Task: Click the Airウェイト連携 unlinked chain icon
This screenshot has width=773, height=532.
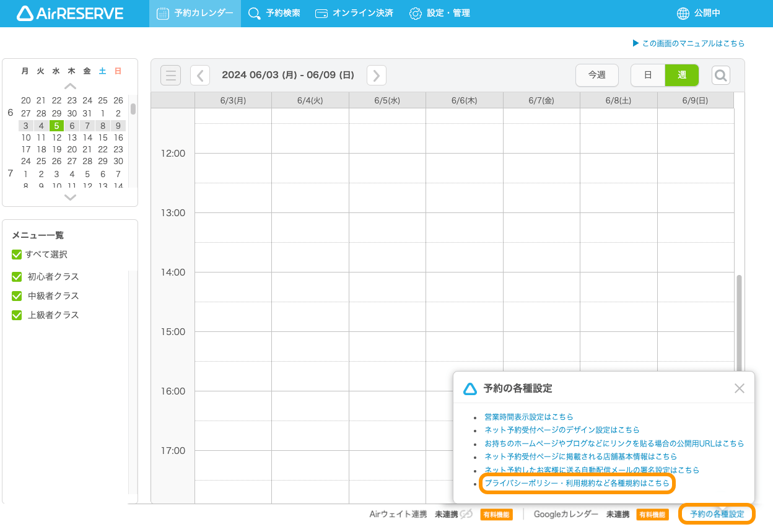Action: pyautogui.click(x=467, y=514)
